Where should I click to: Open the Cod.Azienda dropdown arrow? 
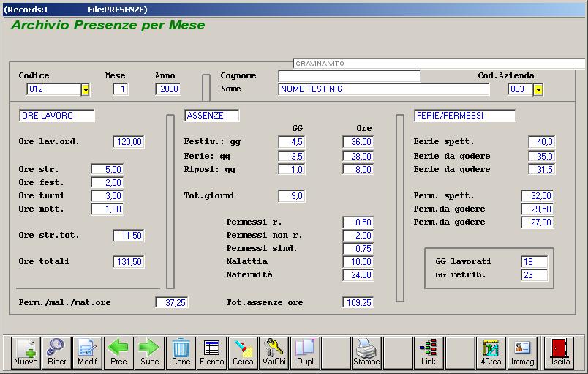pos(538,89)
